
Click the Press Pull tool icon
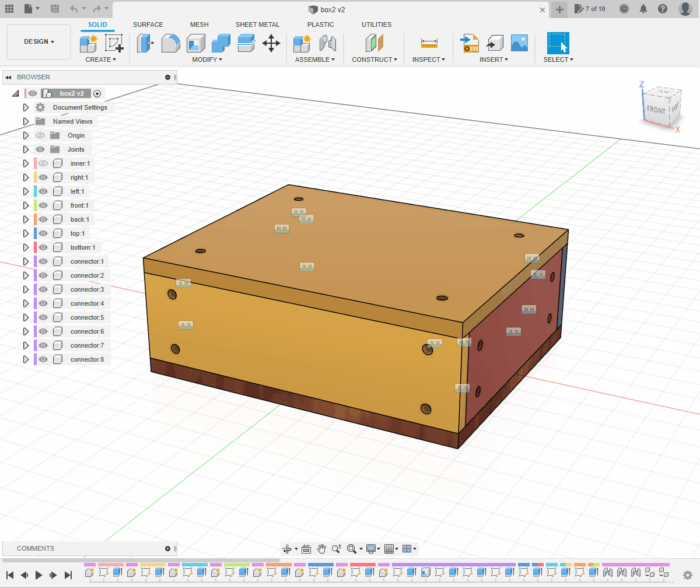[x=145, y=43]
